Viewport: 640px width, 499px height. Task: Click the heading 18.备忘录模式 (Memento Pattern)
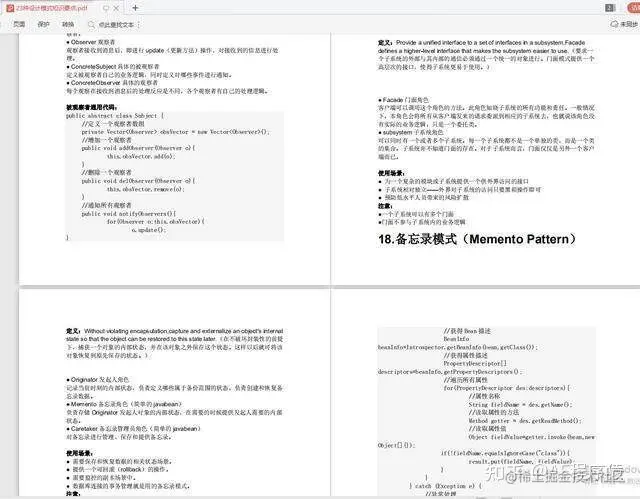pos(477,239)
